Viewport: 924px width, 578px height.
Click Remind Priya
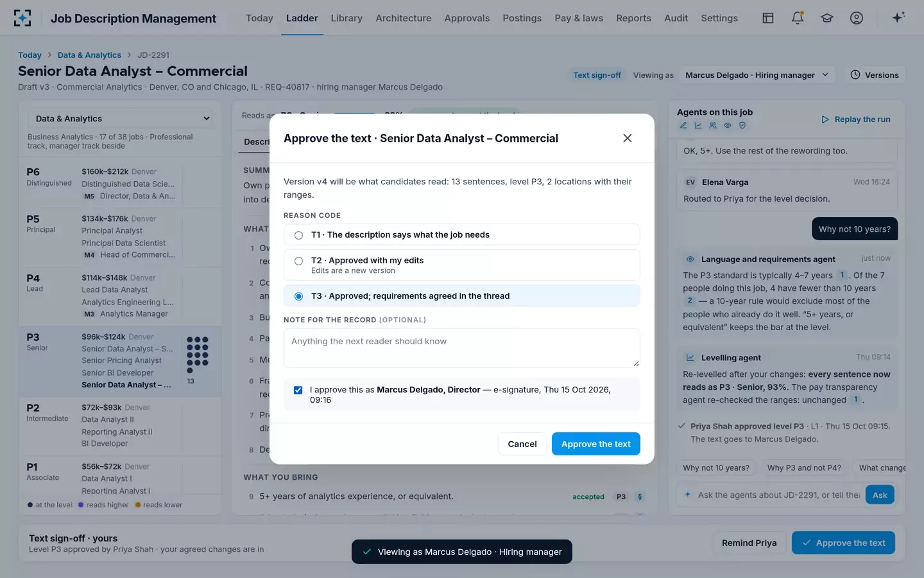pos(749,543)
